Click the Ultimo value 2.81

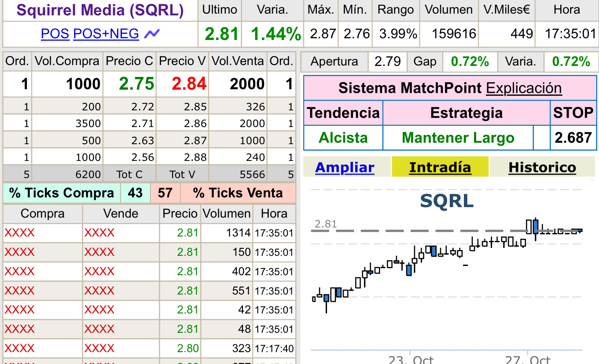point(221,34)
